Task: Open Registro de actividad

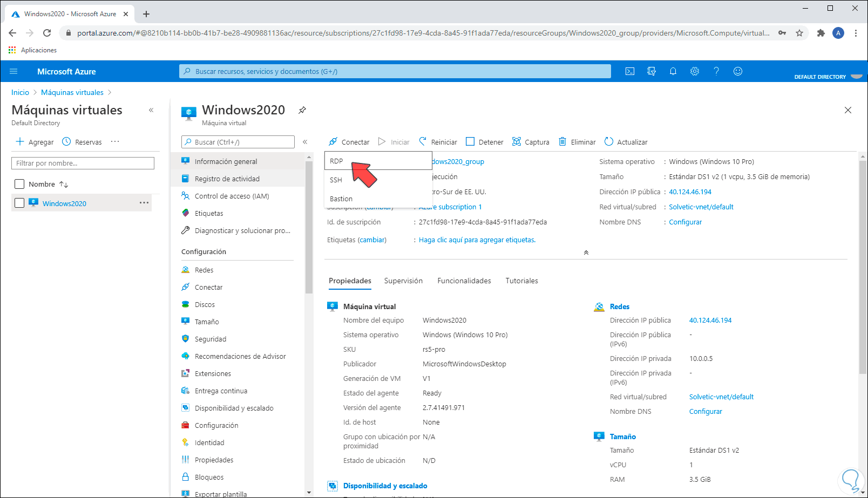Action: tap(238, 179)
